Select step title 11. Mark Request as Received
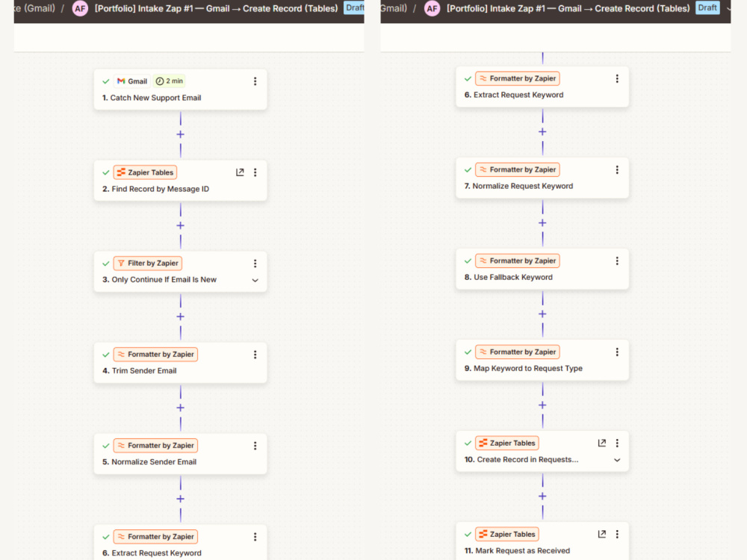 tap(517, 551)
